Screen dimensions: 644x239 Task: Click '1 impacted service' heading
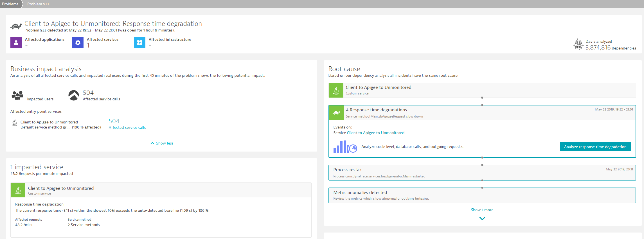37,167
